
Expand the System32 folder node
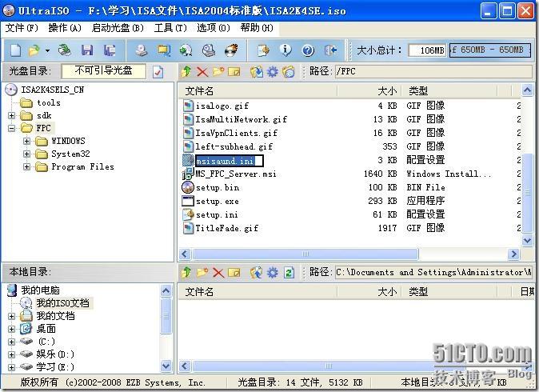(x=27, y=154)
